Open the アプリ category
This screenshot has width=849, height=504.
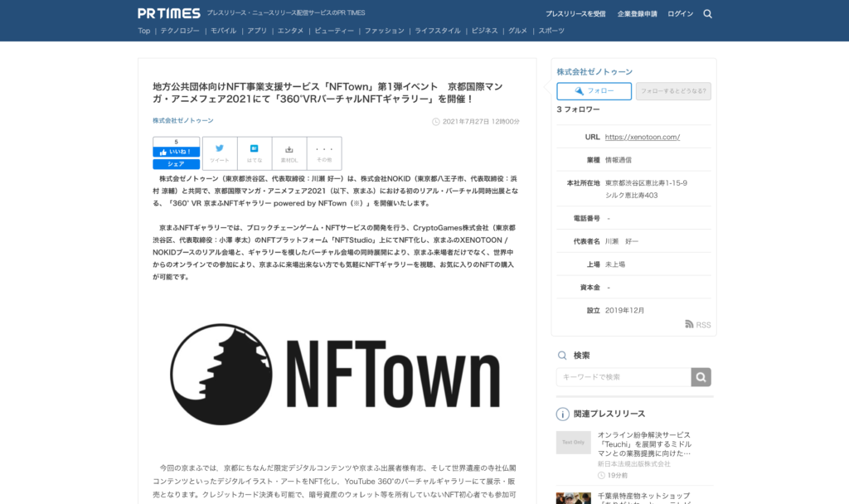(x=257, y=31)
